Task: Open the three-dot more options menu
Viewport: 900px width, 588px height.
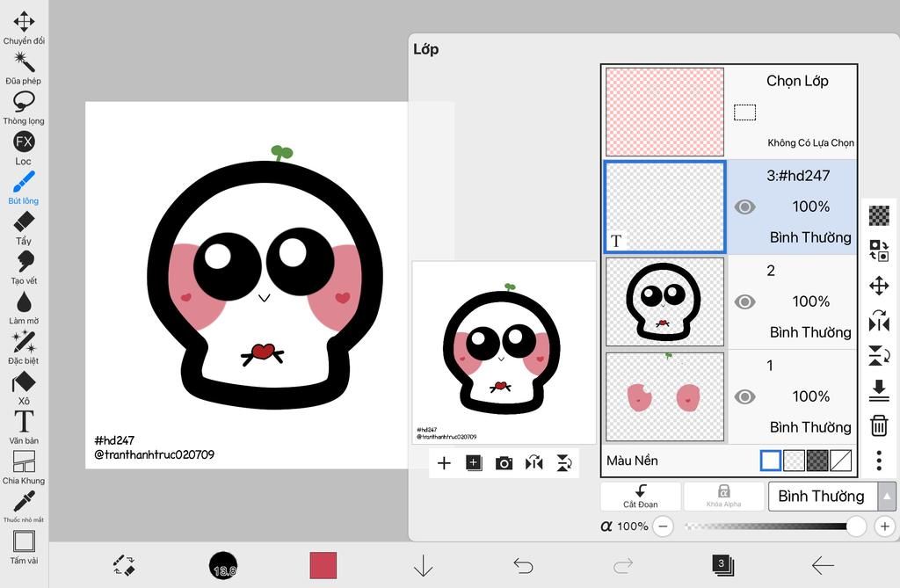Action: (x=879, y=461)
